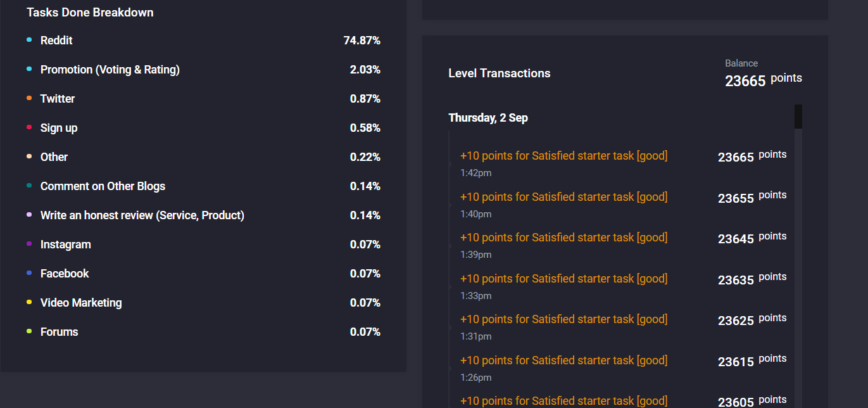Click the cyan dot next to Reddit
The image size is (868, 408).
coord(29,40)
